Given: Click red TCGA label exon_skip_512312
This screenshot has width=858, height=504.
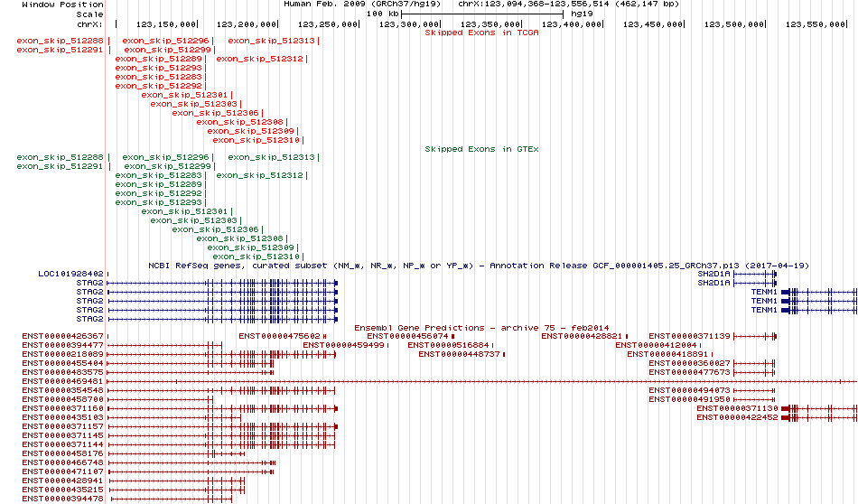Looking at the screenshot, I should [x=259, y=59].
